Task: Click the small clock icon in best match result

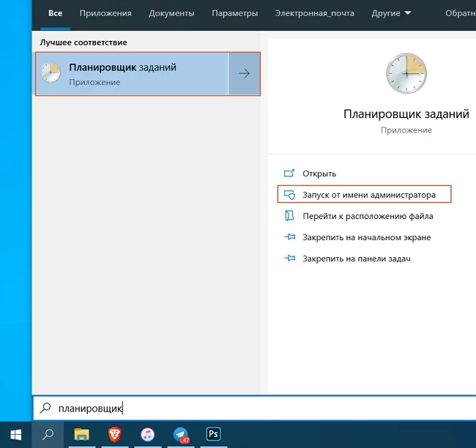Action: [x=51, y=72]
